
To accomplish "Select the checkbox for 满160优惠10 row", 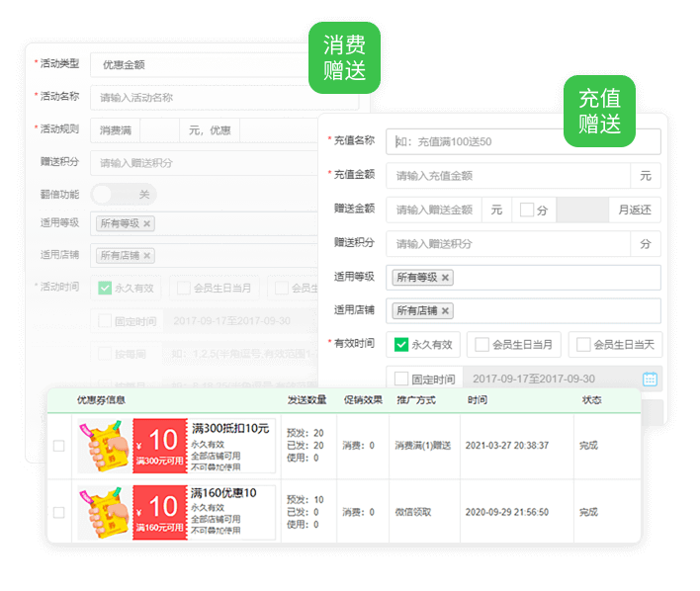I will point(59,513).
